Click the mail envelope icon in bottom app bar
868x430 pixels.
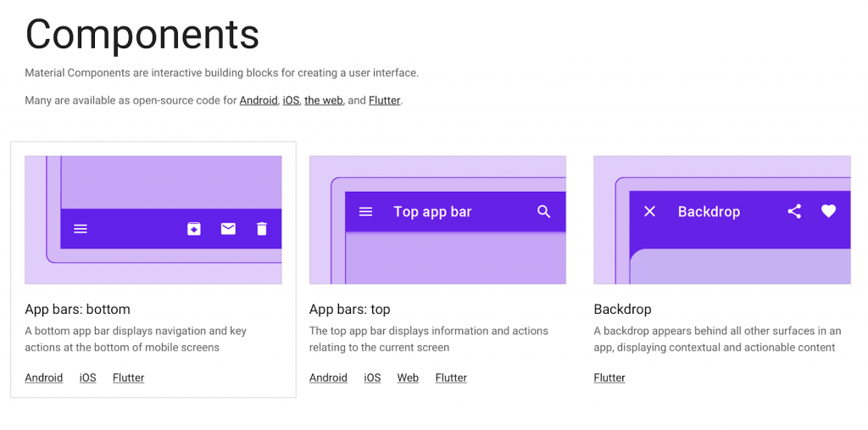pyautogui.click(x=228, y=229)
